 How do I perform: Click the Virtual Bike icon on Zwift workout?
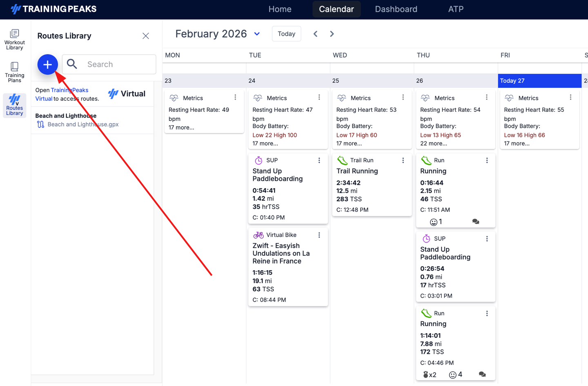coord(258,235)
